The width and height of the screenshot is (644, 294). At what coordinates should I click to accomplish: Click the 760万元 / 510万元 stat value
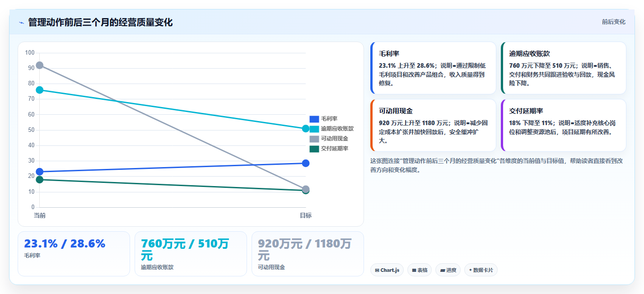tap(185, 250)
